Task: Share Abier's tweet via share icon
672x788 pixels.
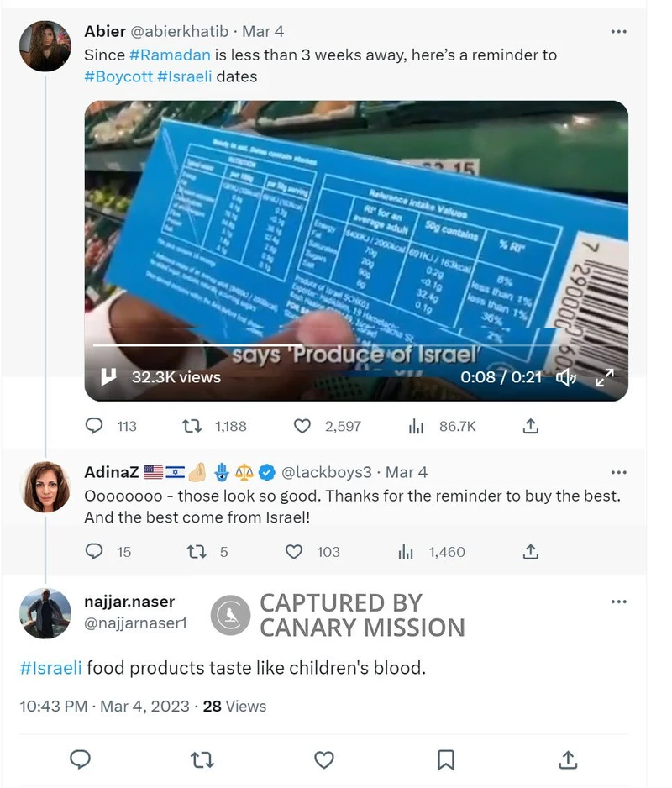Action: pyautogui.click(x=530, y=426)
